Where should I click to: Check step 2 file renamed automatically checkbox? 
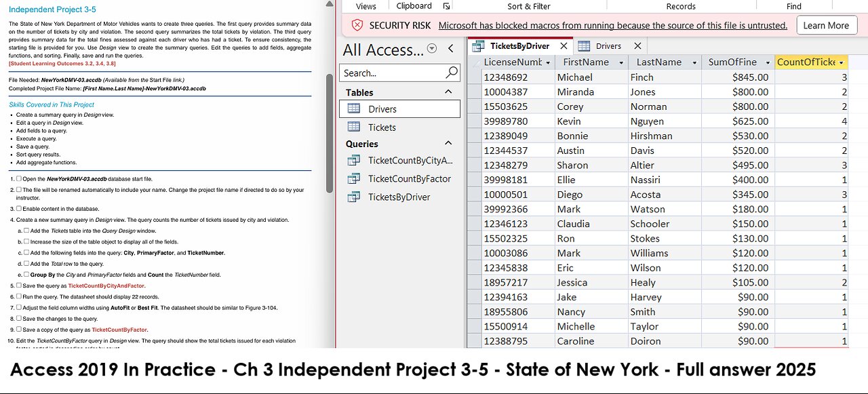click(19, 190)
